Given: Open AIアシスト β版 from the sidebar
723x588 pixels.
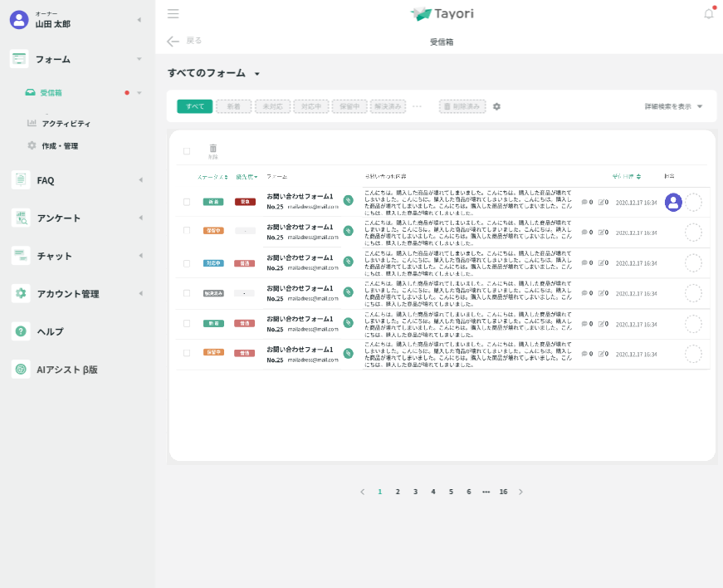Looking at the screenshot, I should coord(66,370).
